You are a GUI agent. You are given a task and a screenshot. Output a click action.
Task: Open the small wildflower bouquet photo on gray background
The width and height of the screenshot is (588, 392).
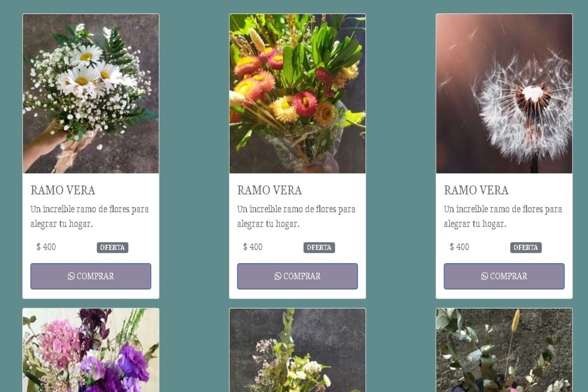click(298, 350)
